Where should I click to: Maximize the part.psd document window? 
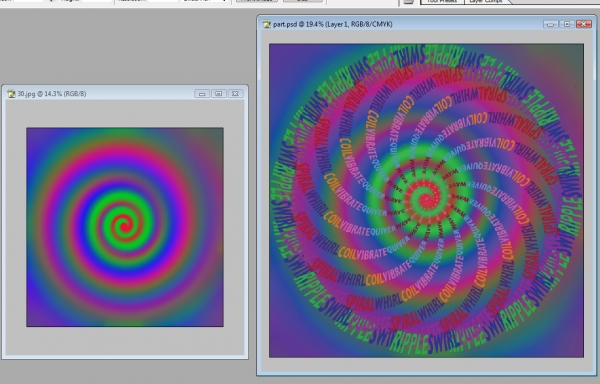(x=567, y=24)
